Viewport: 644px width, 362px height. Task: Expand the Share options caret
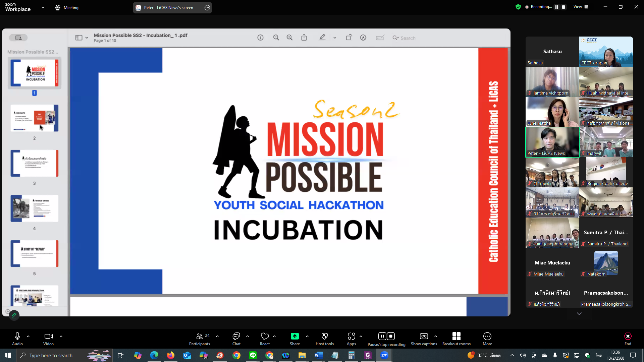coord(307,336)
